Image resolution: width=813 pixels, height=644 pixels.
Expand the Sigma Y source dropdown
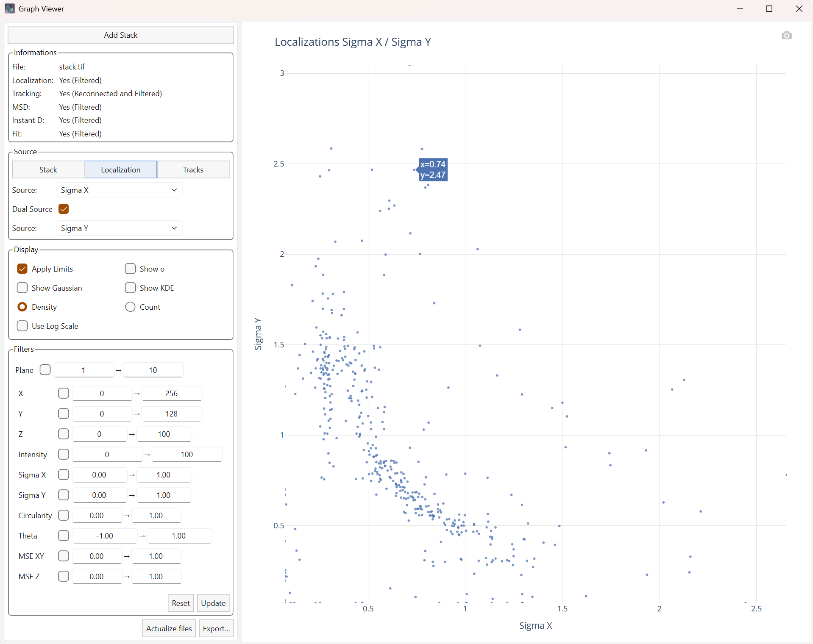click(x=119, y=228)
